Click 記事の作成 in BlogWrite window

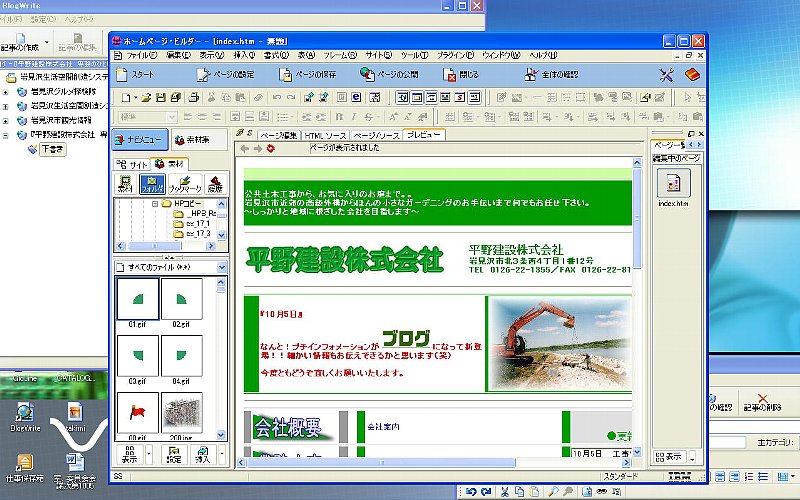click(20, 42)
